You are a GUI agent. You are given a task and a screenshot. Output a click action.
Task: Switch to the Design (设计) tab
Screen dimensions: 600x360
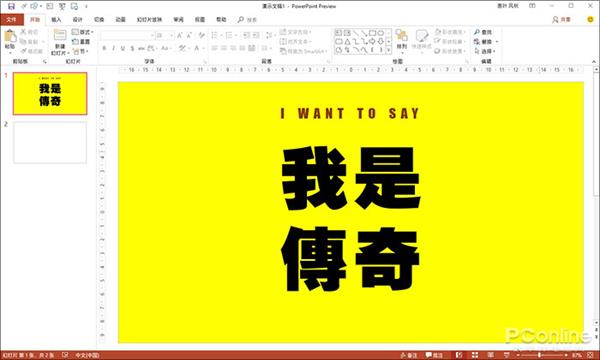(x=78, y=20)
